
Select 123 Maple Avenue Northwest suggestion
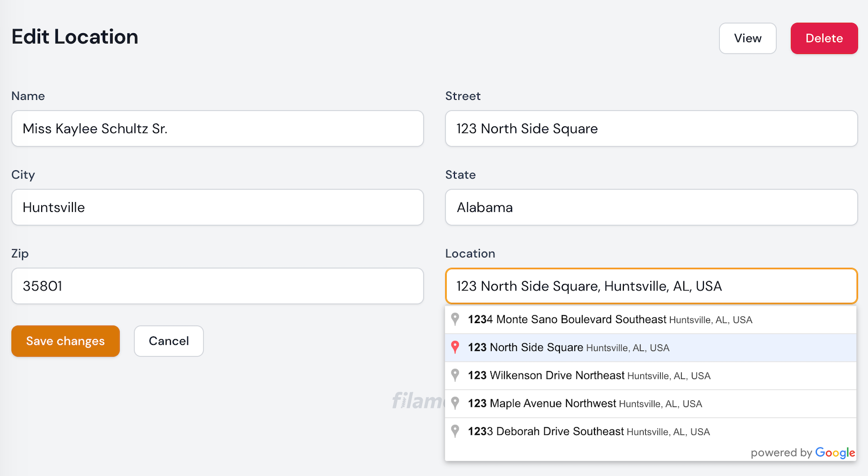pos(585,404)
